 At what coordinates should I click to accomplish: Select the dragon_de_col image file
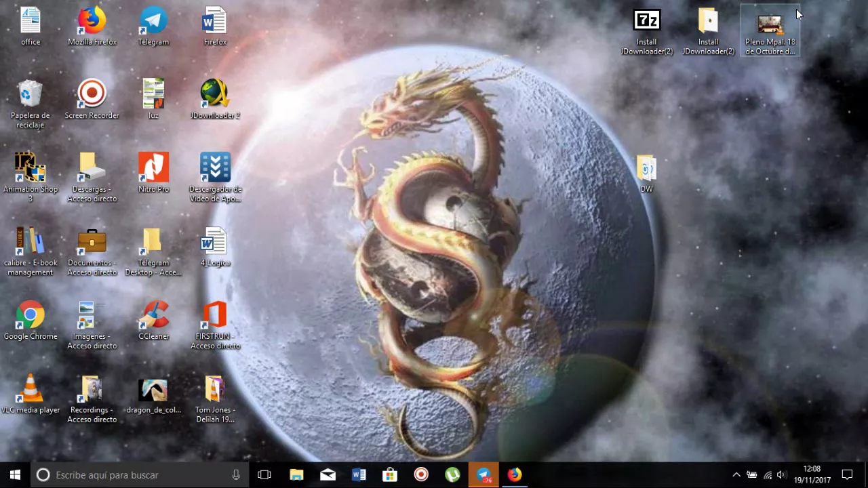(x=153, y=394)
